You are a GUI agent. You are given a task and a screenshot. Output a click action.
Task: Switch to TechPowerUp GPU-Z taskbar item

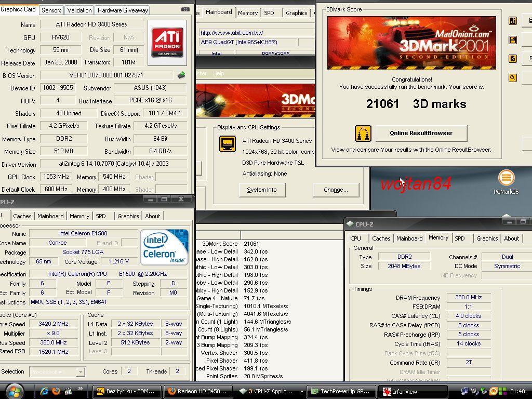point(341,391)
